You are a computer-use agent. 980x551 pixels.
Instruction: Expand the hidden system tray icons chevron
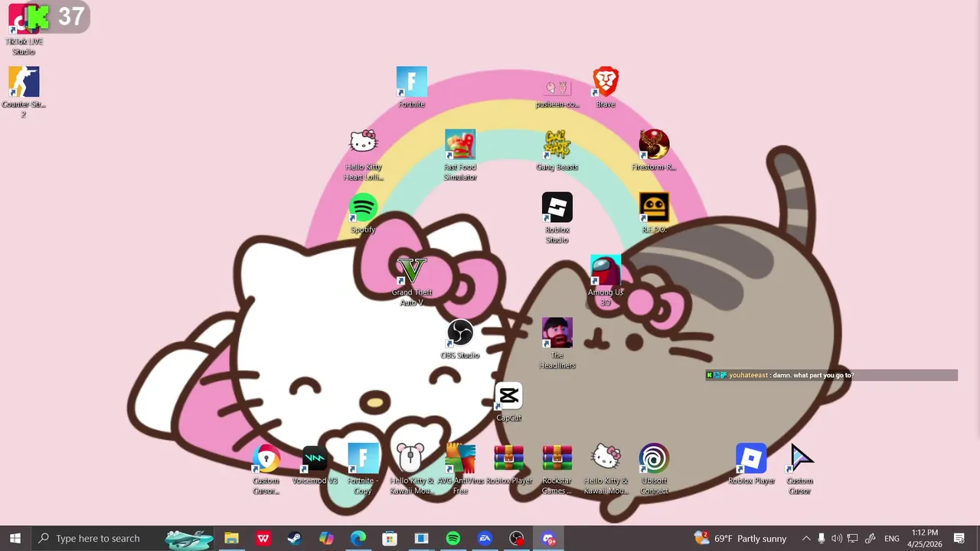tap(805, 538)
